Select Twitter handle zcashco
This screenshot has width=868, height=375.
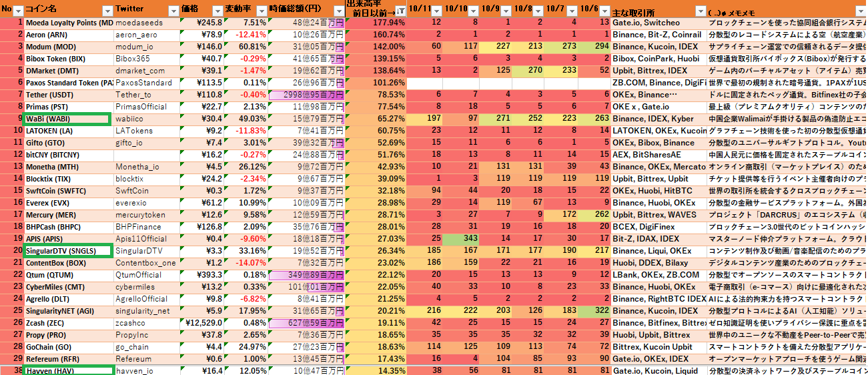[x=147, y=323]
